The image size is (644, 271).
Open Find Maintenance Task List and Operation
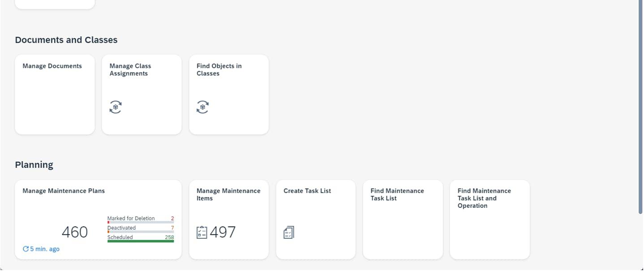(489, 219)
